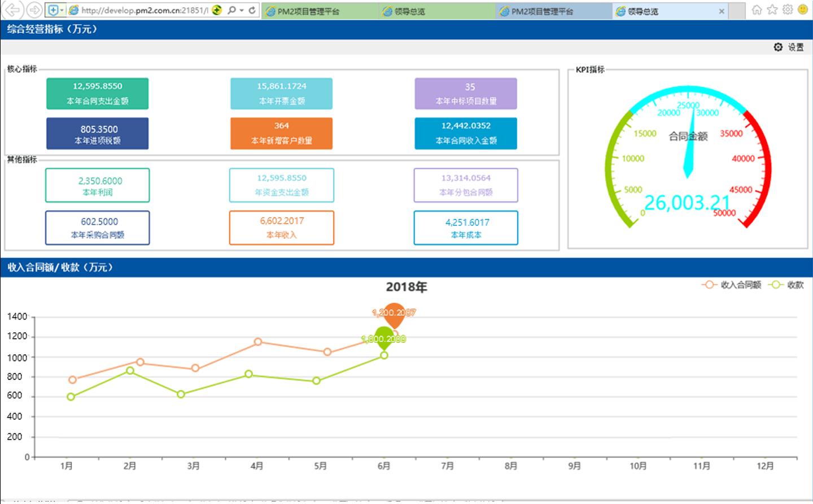Click the compatibility view icon in address bar
This screenshot has height=504, width=813.
pos(217,10)
